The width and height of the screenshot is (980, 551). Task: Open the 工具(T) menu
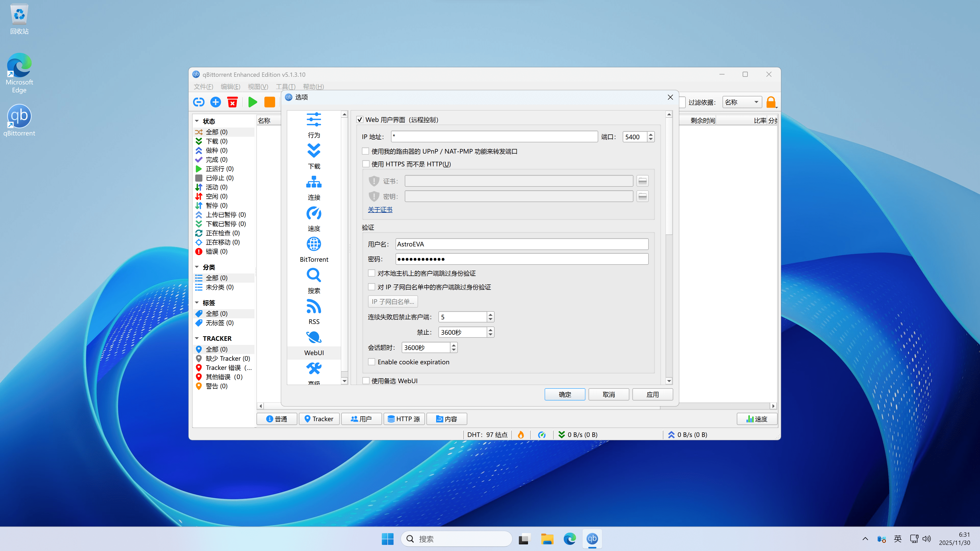(285, 87)
